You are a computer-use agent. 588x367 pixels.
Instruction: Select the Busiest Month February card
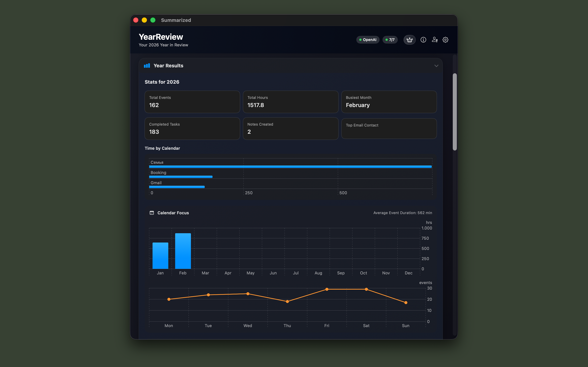(x=389, y=102)
